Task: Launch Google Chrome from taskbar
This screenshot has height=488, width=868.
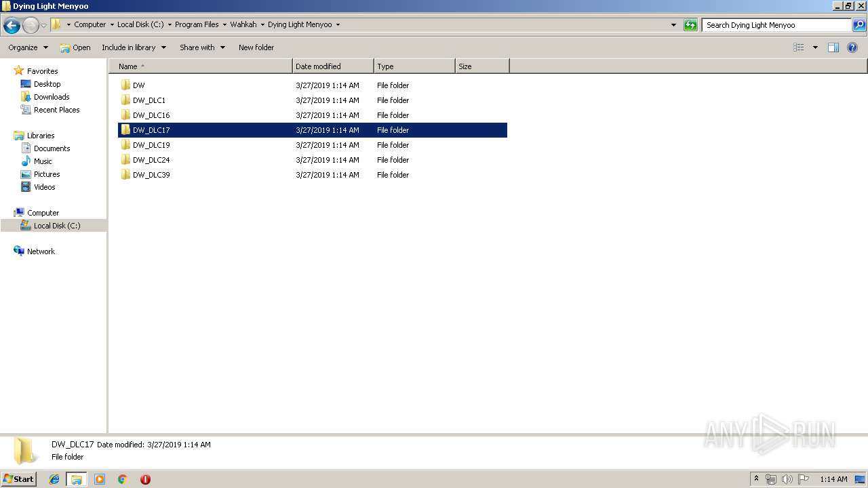Action: (x=123, y=479)
